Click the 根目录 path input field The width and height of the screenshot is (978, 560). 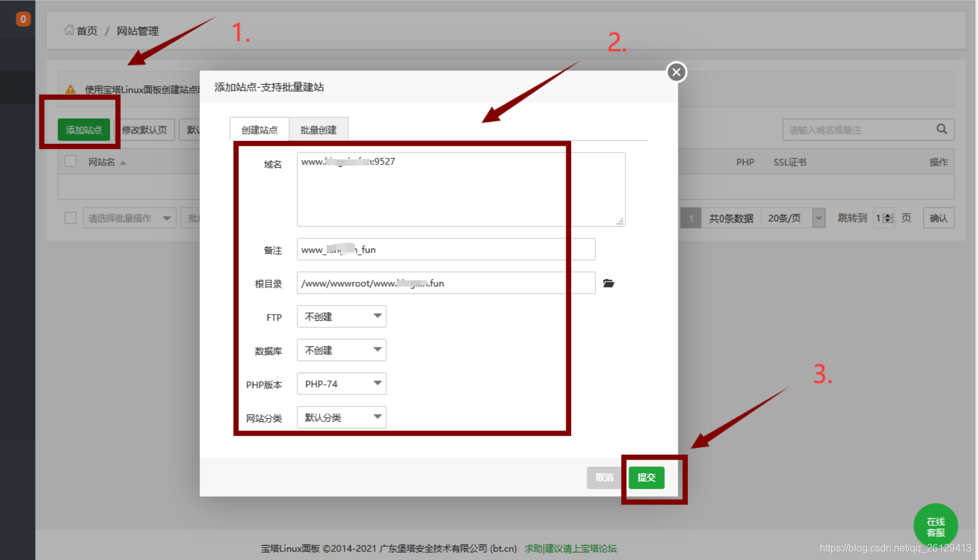pyautogui.click(x=446, y=283)
